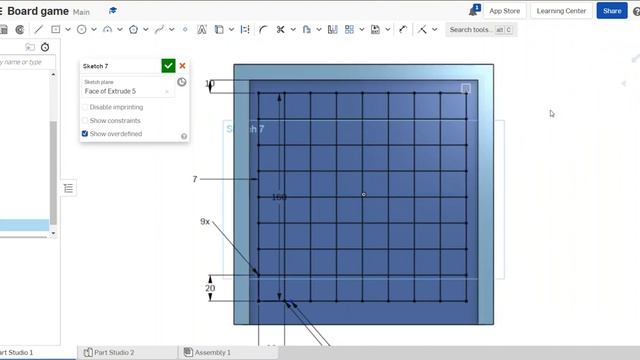
Task: Select the Polygon sketch tool
Action: tap(133, 29)
